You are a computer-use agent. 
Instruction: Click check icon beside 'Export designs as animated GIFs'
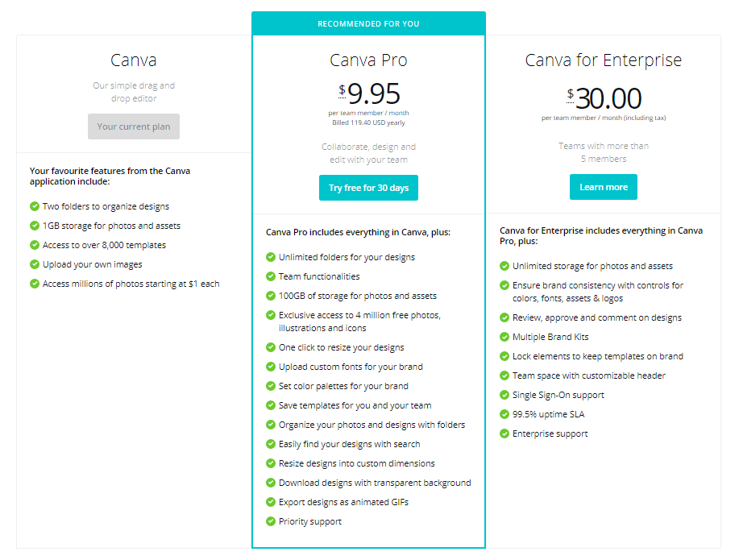(x=271, y=501)
